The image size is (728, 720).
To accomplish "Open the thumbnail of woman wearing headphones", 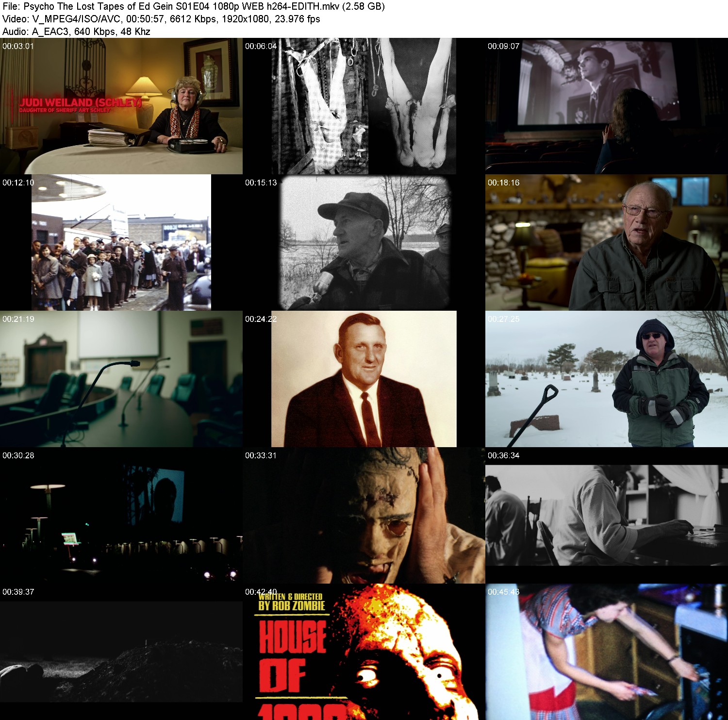I will pos(121,106).
